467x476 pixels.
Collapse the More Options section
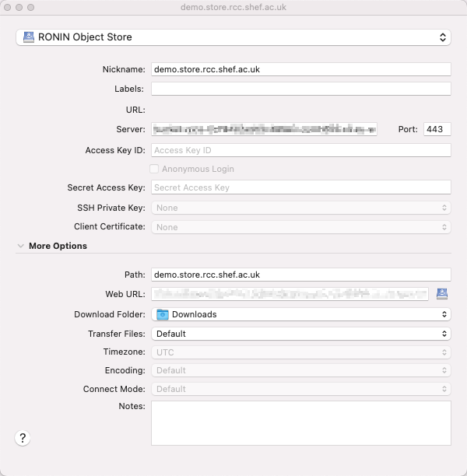[20, 246]
